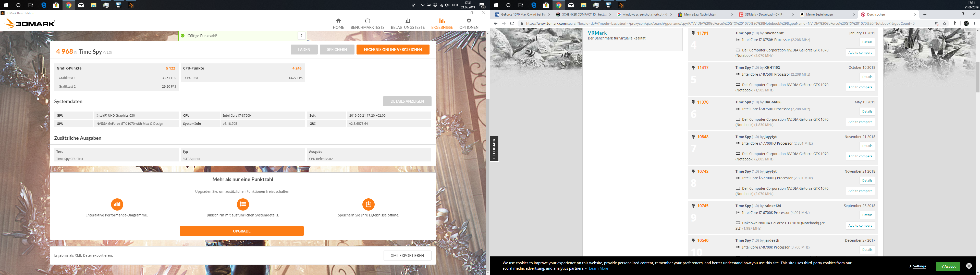980x275 pixels.
Task: Click the question mark next to Gültige Punktzahl
Action: (x=302, y=36)
